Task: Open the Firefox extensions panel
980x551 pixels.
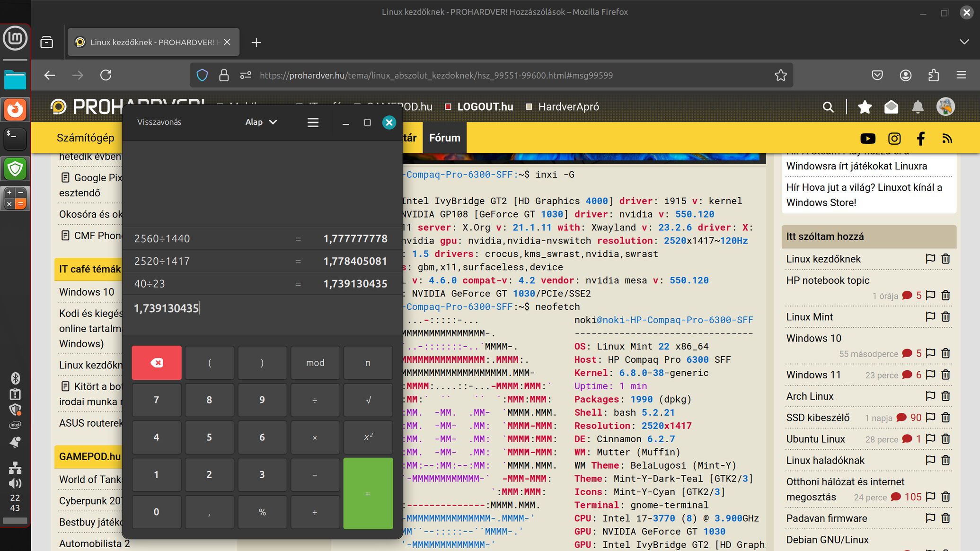Action: click(x=934, y=75)
